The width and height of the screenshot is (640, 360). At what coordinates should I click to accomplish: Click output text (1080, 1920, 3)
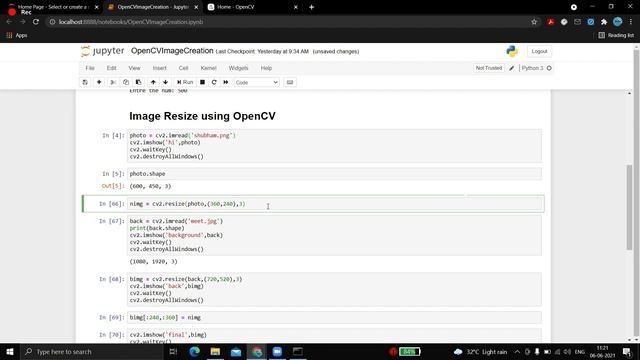(x=153, y=262)
